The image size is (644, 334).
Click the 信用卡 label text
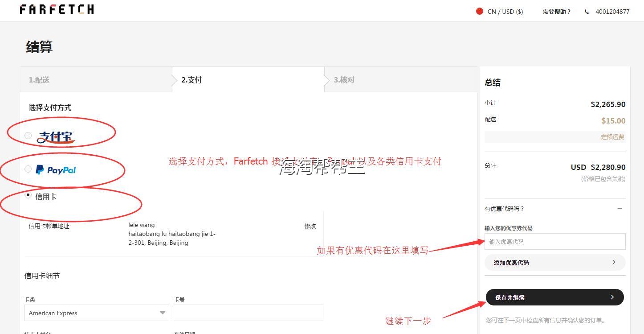46,197
